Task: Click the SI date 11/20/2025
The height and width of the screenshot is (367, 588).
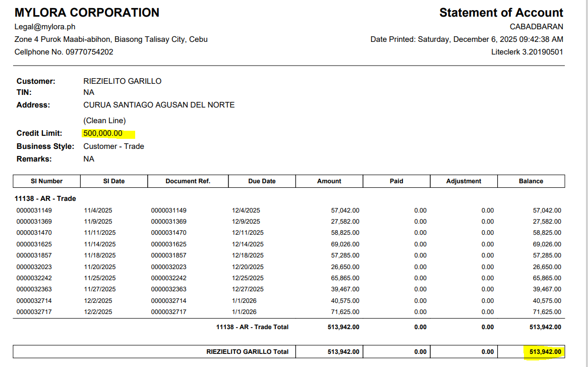Action: [x=100, y=267]
